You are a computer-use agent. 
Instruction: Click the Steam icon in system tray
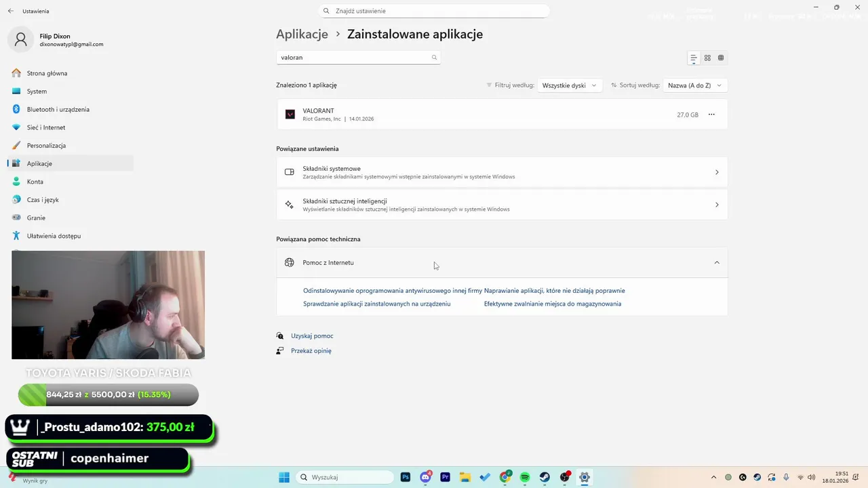pyautogui.click(x=757, y=477)
